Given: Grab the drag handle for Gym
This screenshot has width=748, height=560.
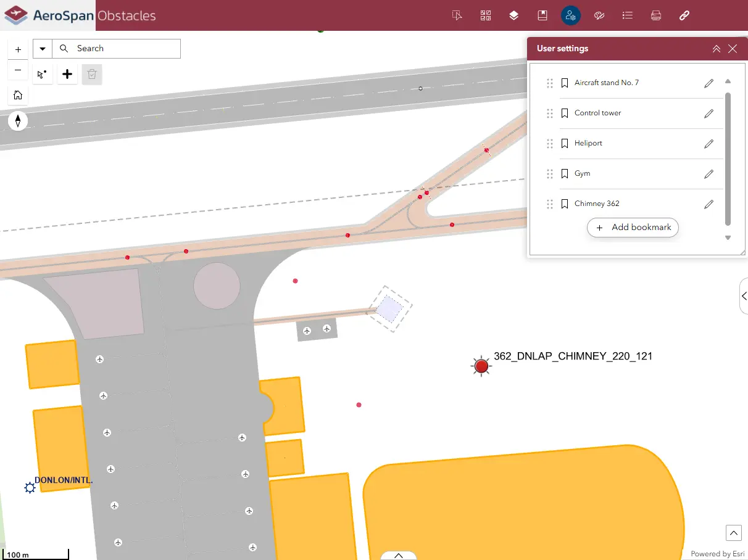Looking at the screenshot, I should 550,174.
